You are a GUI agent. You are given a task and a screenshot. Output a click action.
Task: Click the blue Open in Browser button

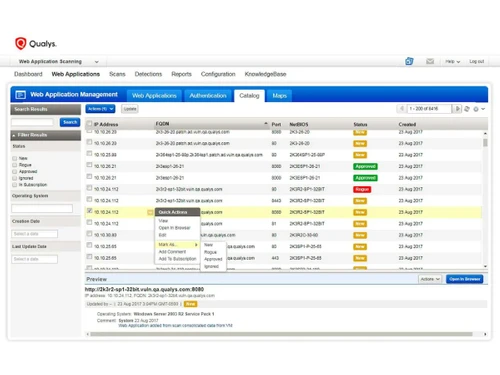point(465,279)
